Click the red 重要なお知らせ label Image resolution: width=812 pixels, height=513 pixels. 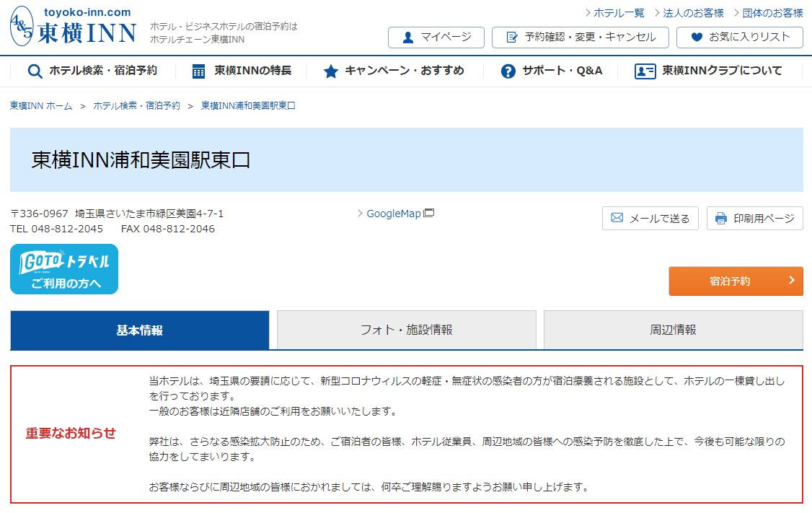(71, 433)
